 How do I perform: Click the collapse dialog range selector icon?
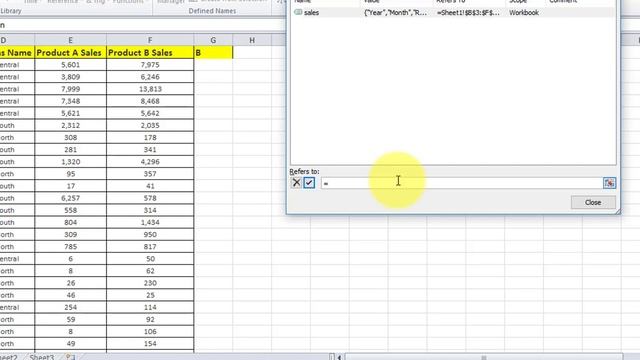point(609,183)
